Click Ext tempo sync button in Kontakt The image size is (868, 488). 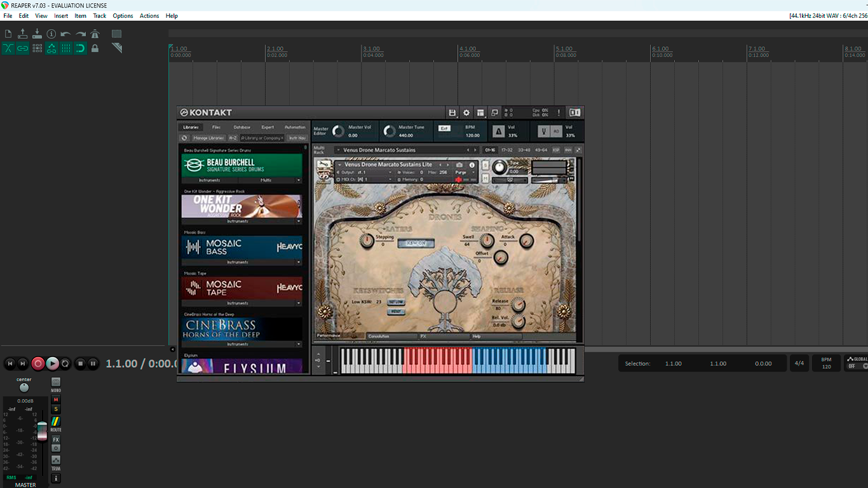pyautogui.click(x=444, y=128)
